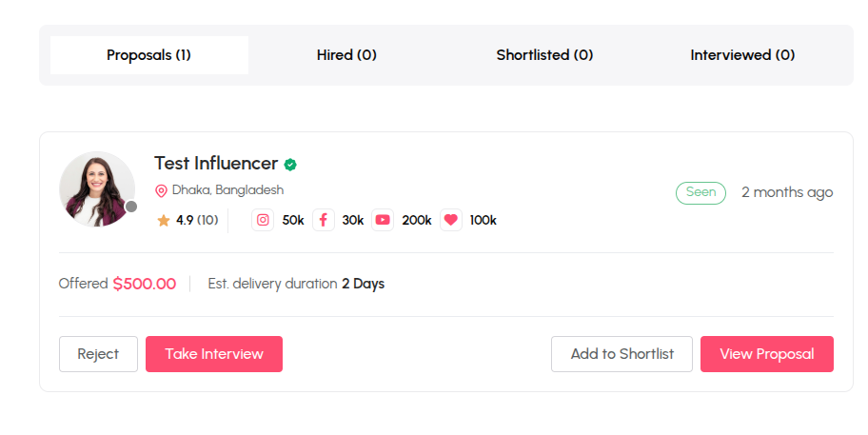
Task: Click Add to Shortlist button
Action: pyautogui.click(x=621, y=354)
